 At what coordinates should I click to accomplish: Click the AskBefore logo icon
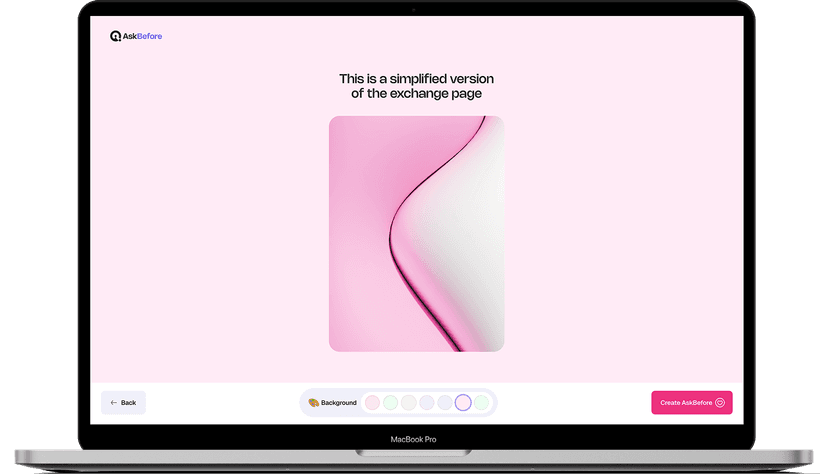pos(115,36)
